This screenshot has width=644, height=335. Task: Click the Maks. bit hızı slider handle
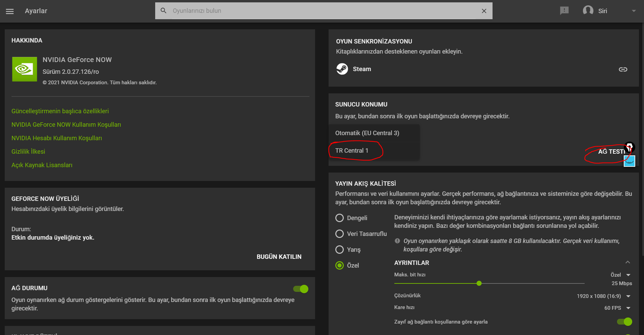(x=479, y=283)
